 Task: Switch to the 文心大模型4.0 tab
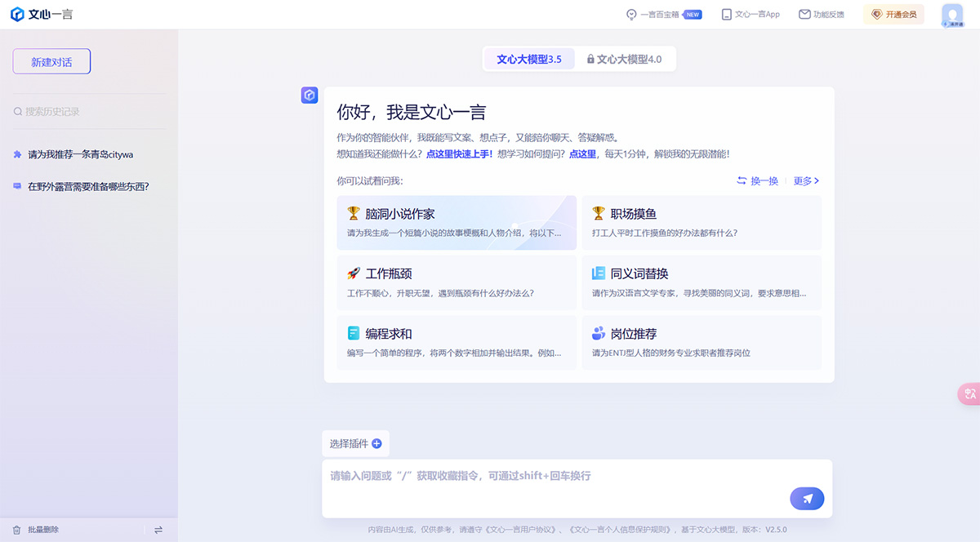(x=626, y=58)
